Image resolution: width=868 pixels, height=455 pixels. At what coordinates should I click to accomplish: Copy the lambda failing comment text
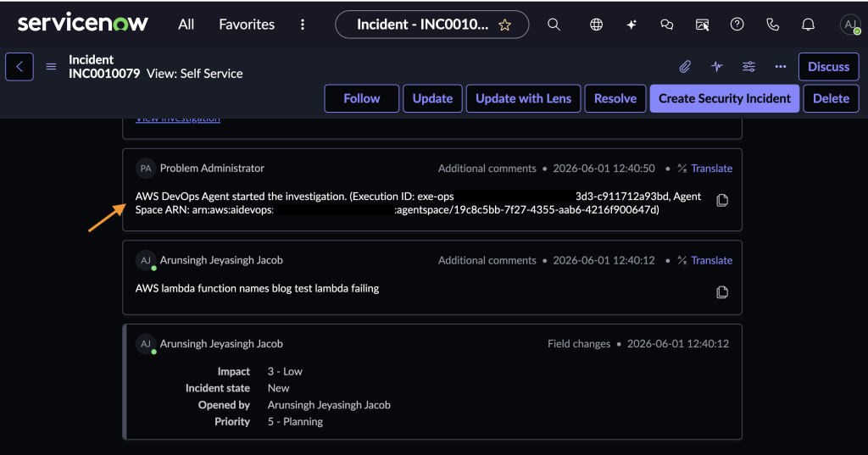tap(722, 292)
